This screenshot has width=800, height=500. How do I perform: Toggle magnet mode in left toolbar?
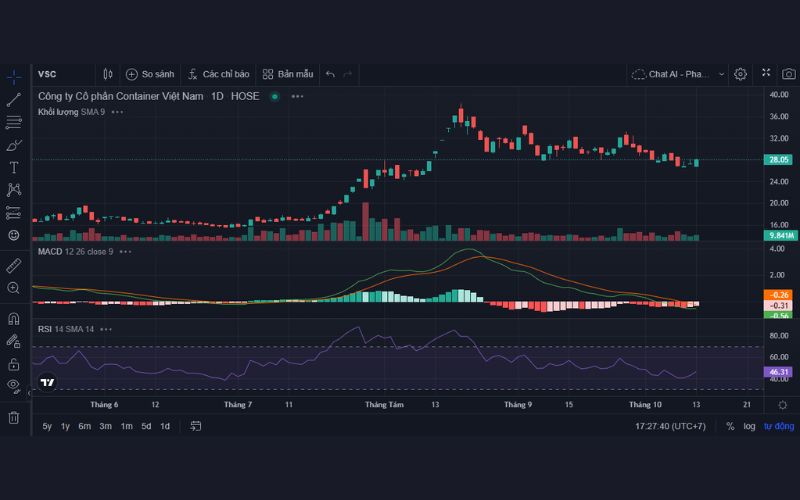click(14, 319)
